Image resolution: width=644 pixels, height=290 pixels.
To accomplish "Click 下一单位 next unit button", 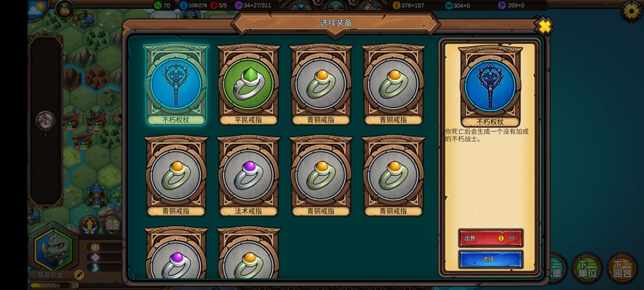I will tap(587, 268).
